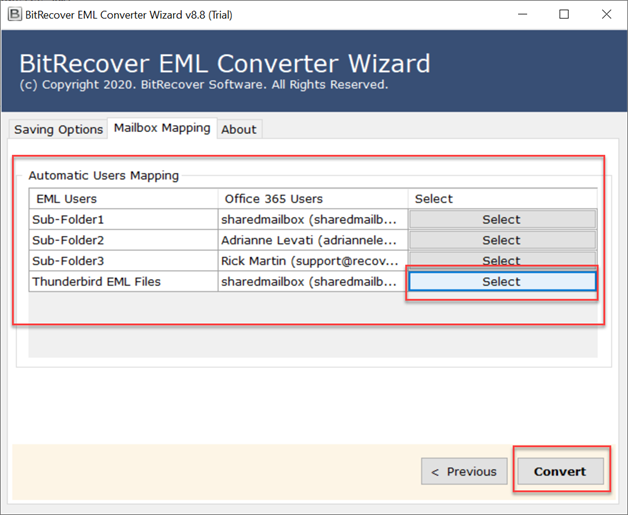
Task: Select the Thunderbird EML Files cell
Action: pos(123,282)
